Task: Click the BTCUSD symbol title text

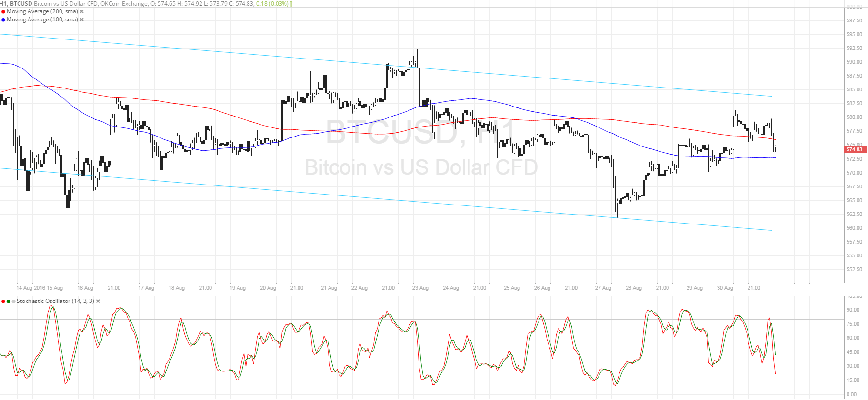Action: click(21, 3)
